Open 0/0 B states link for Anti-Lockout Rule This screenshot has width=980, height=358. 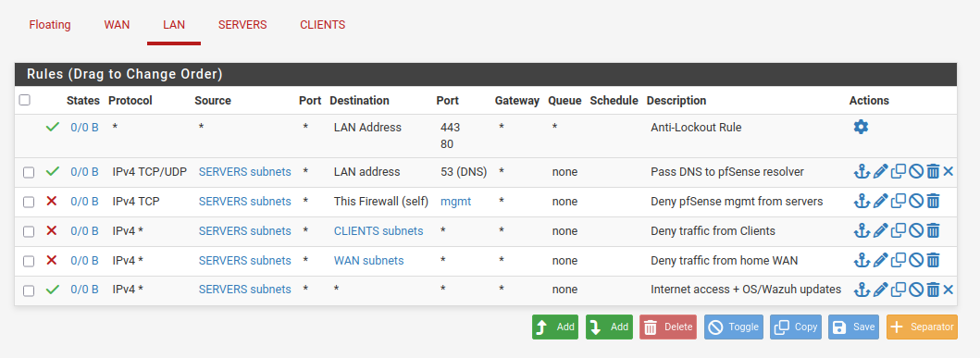click(x=84, y=128)
